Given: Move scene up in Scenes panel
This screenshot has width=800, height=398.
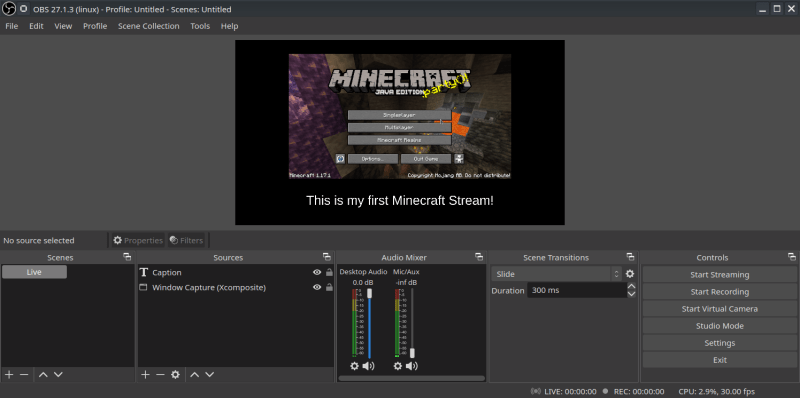Looking at the screenshot, I should [x=43, y=375].
